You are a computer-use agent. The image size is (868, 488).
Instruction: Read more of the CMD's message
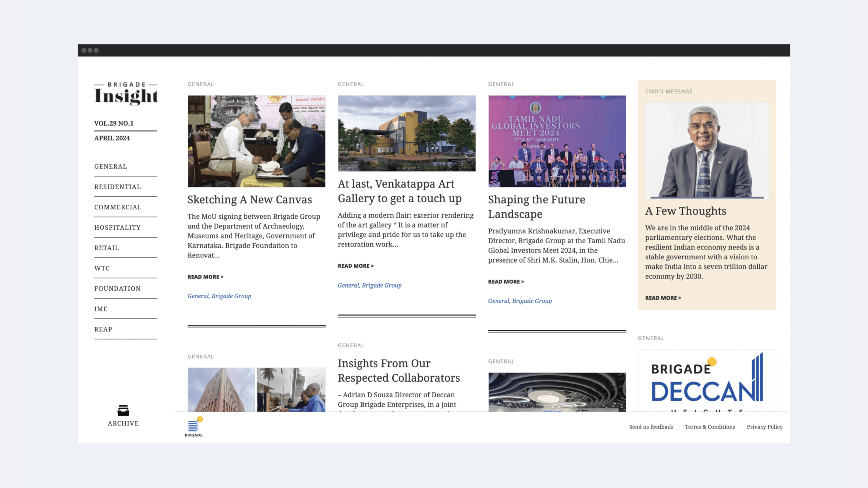point(663,298)
